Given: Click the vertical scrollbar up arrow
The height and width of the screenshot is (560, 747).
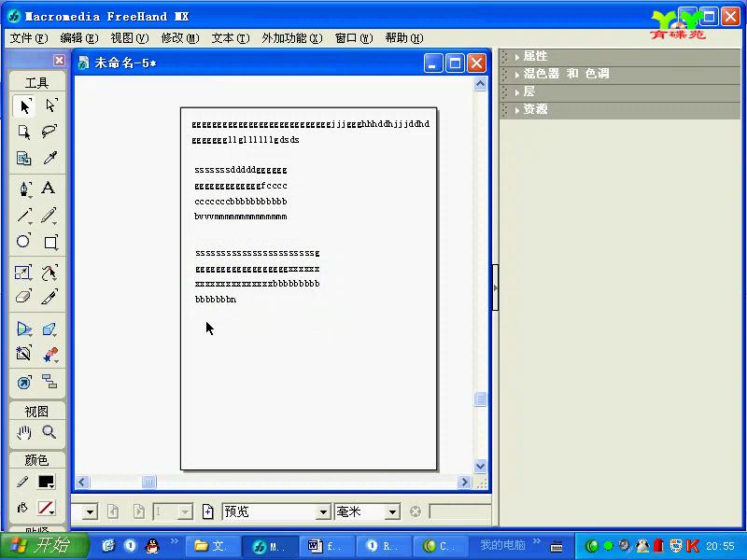Looking at the screenshot, I should coord(480,84).
